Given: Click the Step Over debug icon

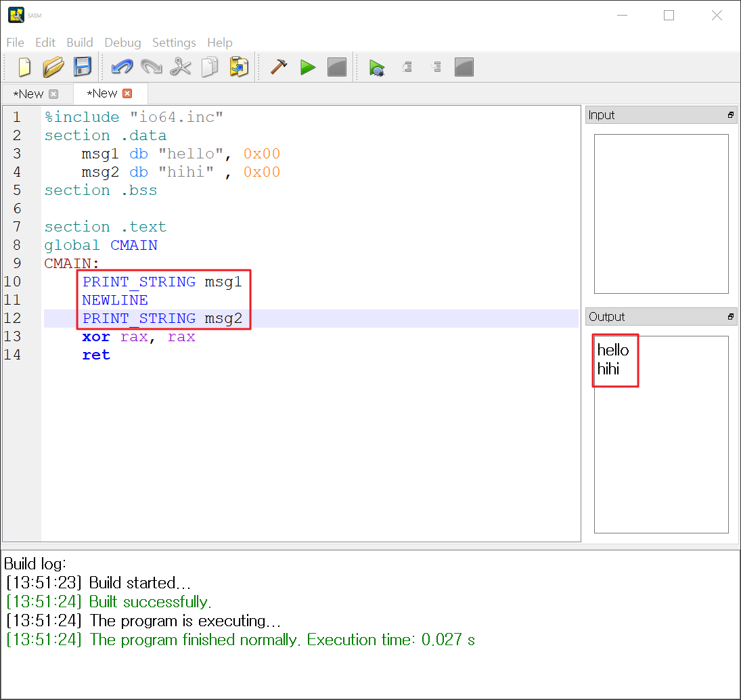Looking at the screenshot, I should tap(436, 67).
